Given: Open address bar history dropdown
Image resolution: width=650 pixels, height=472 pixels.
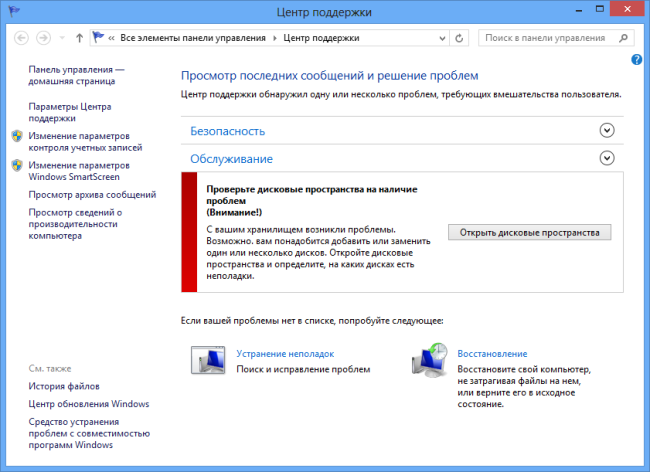Looking at the screenshot, I should pos(442,39).
